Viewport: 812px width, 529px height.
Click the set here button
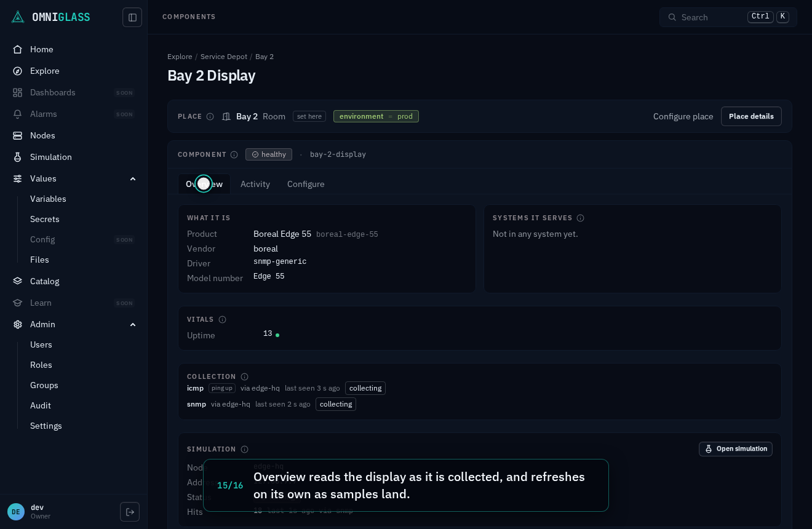(309, 116)
